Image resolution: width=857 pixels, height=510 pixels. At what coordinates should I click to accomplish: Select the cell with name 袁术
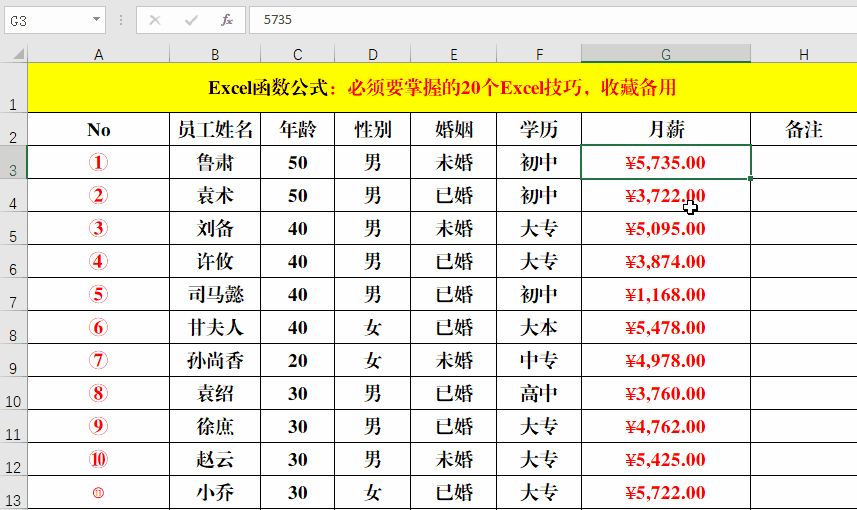click(x=215, y=196)
